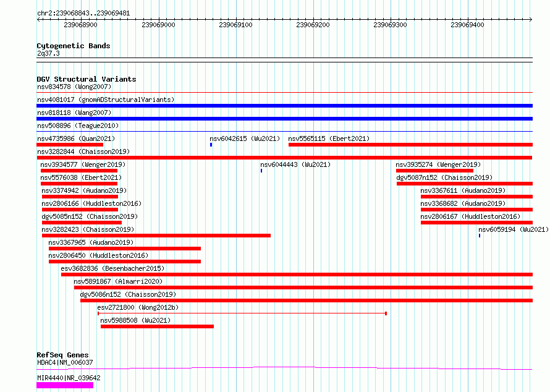Click the nsv5891867 (Almarri2020) label
550x392 pixels.
pos(118,281)
